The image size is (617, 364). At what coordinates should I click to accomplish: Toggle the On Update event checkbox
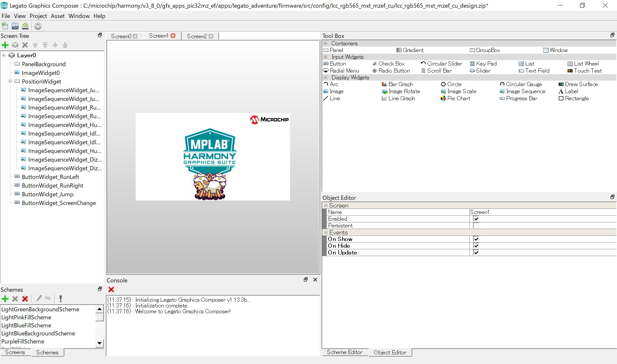click(476, 253)
